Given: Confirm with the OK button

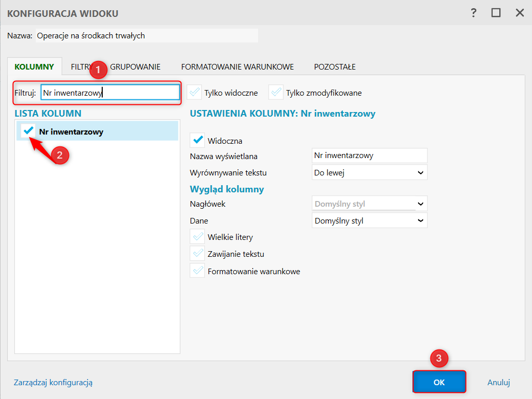Looking at the screenshot, I should tap(439, 382).
